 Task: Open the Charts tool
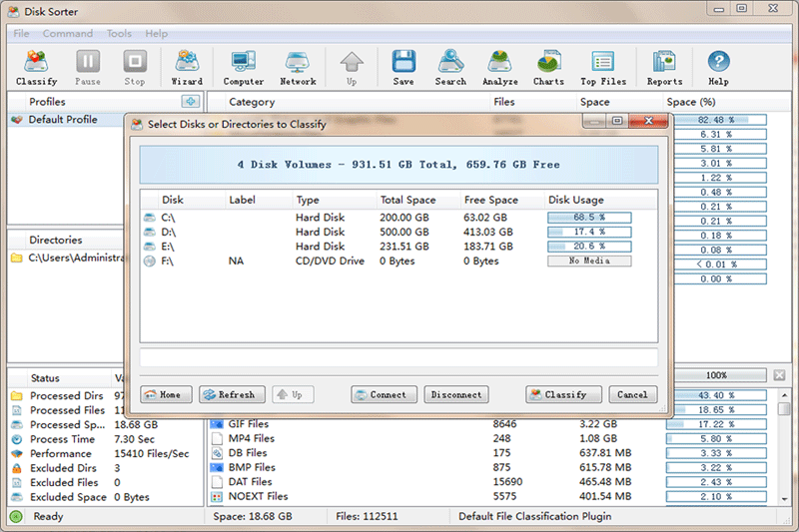pyautogui.click(x=548, y=67)
